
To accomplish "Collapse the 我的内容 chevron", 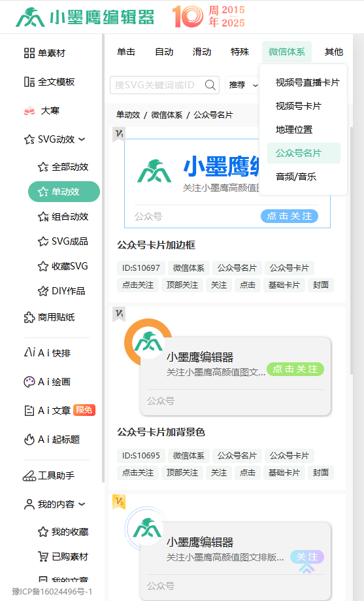I will [82, 504].
